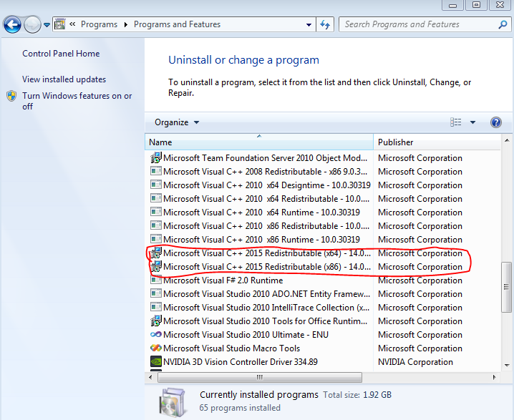Select row 'Microsoft Visual C++ 2010 x64 Runtime - 10.0.30319'
The image size is (514, 420).
323,213
